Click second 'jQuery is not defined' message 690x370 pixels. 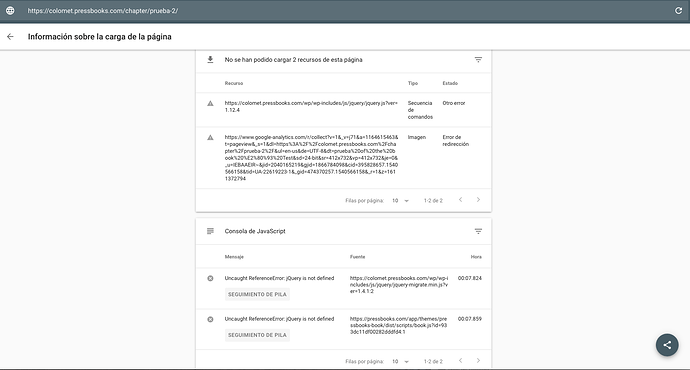pos(279,319)
